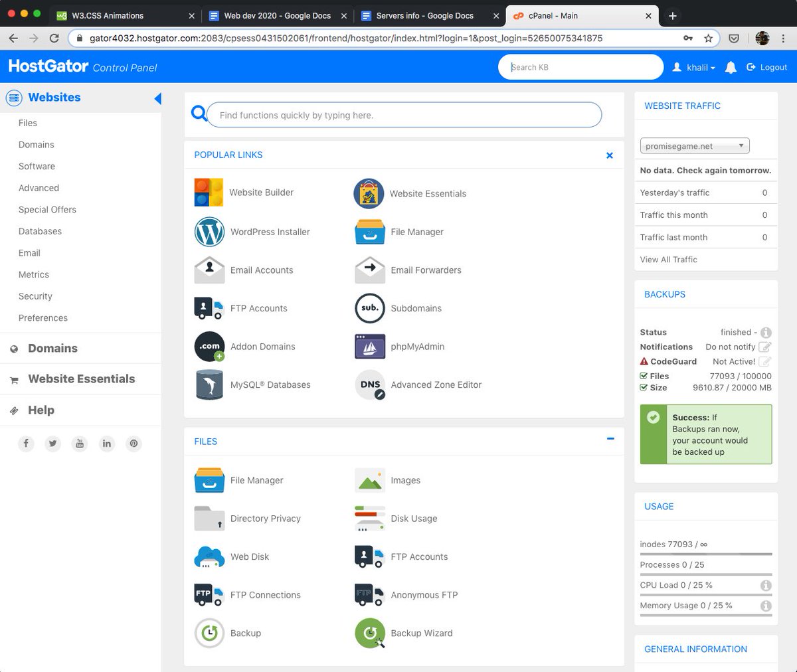Open Email Accounts envelope icon

click(209, 270)
